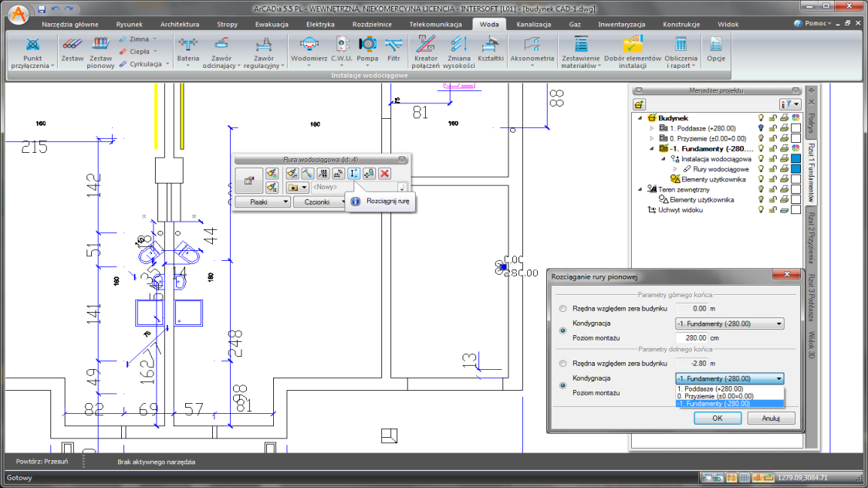Add new building element in project manager
This screenshot has height=488, width=868.
[x=640, y=104]
